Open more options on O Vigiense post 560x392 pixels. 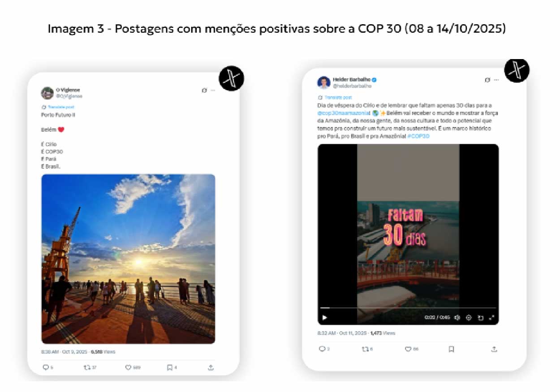[x=213, y=90]
